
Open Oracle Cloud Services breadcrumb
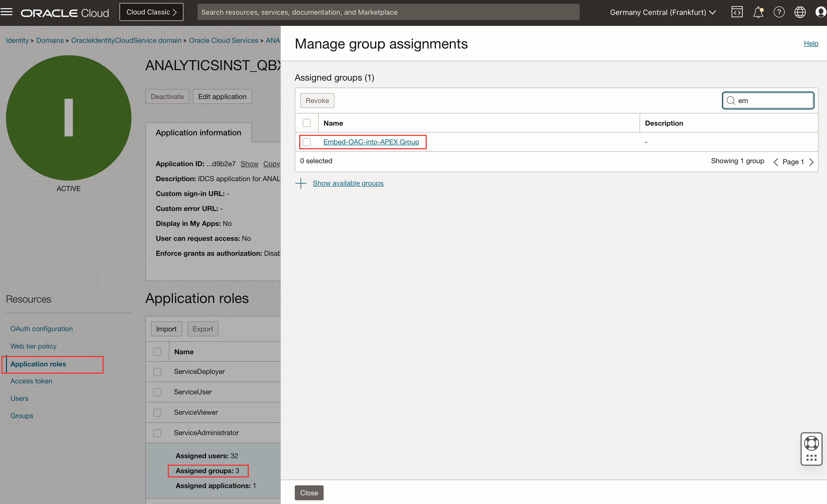pos(224,40)
